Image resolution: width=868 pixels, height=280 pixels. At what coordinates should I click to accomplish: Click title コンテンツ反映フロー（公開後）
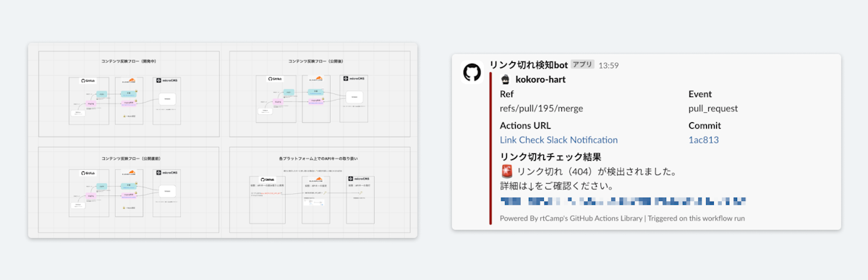(315, 61)
